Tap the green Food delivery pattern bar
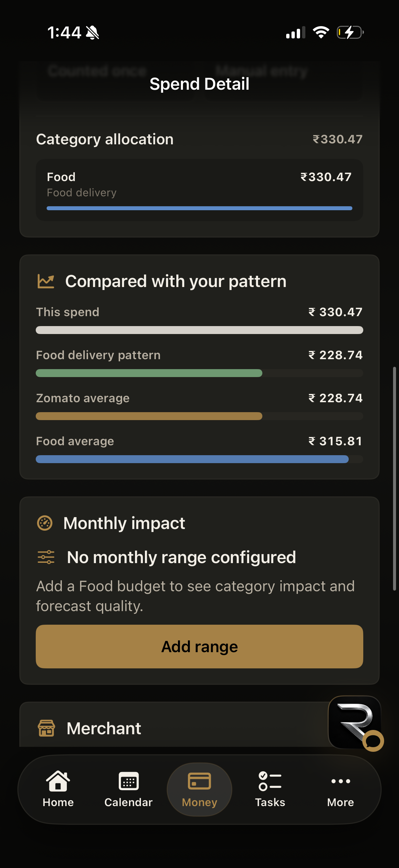This screenshot has height=868, width=399. click(149, 373)
